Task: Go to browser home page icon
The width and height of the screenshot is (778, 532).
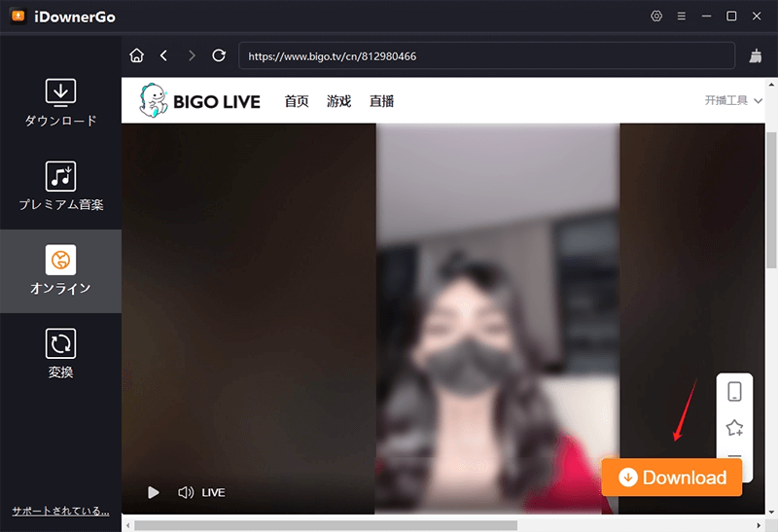Action: click(136, 55)
